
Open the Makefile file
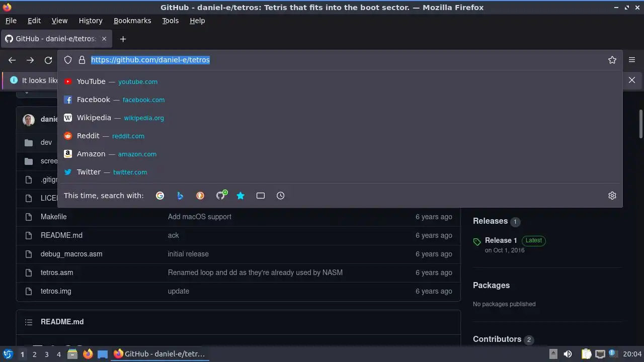coord(54,217)
